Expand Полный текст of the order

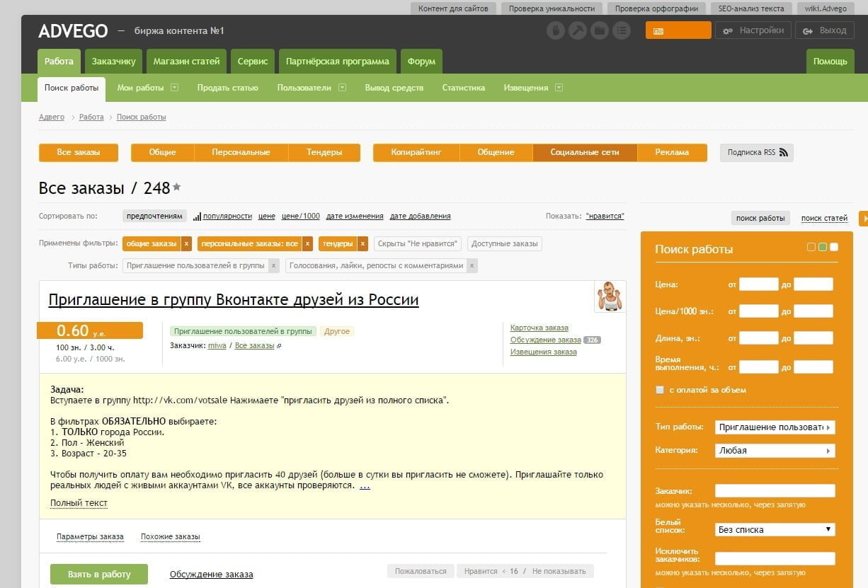point(79,503)
